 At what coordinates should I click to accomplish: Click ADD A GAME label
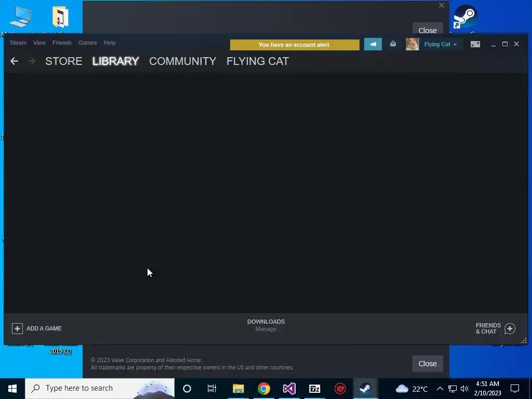pos(44,328)
